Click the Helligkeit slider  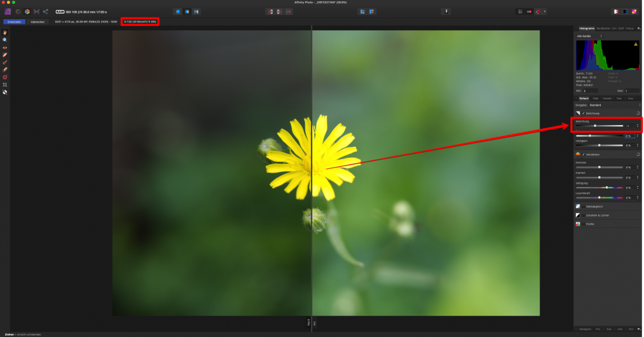599,146
